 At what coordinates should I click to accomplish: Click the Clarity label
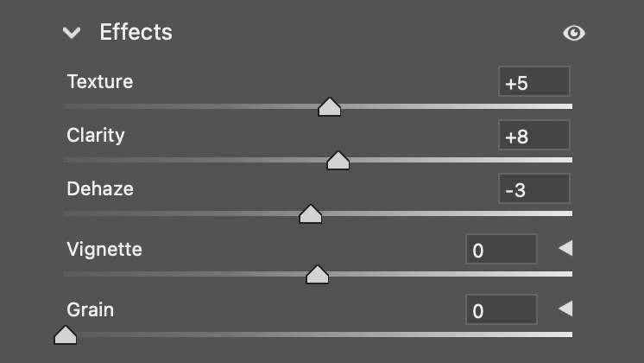pos(96,136)
